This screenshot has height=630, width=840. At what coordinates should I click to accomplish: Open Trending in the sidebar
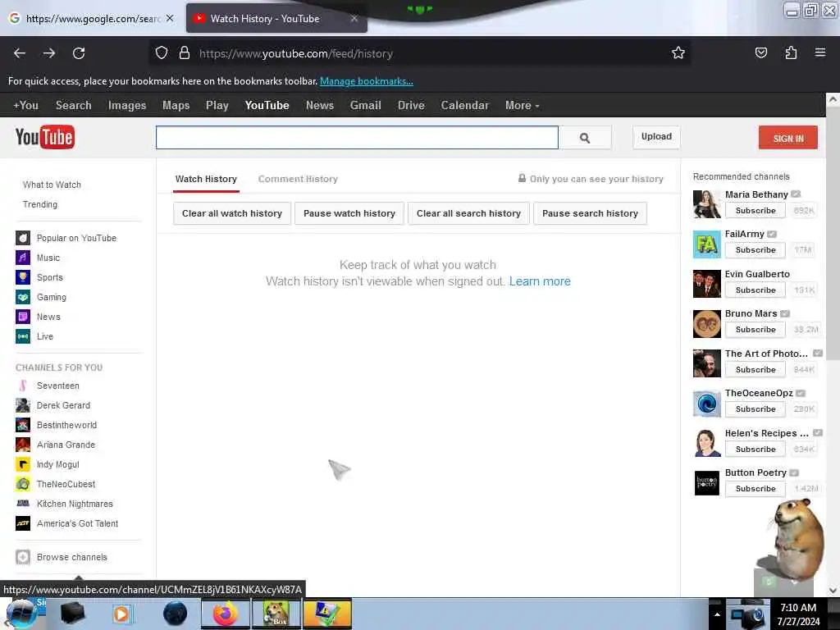coord(40,204)
